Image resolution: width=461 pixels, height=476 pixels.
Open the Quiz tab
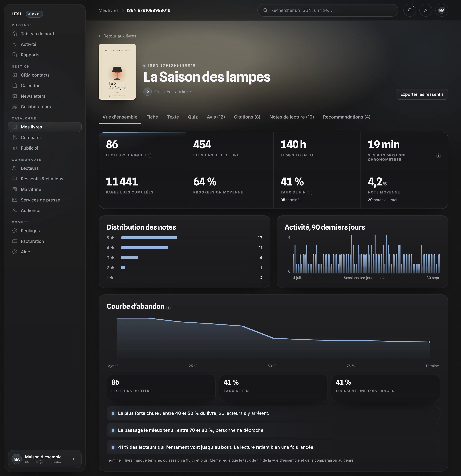click(x=193, y=117)
